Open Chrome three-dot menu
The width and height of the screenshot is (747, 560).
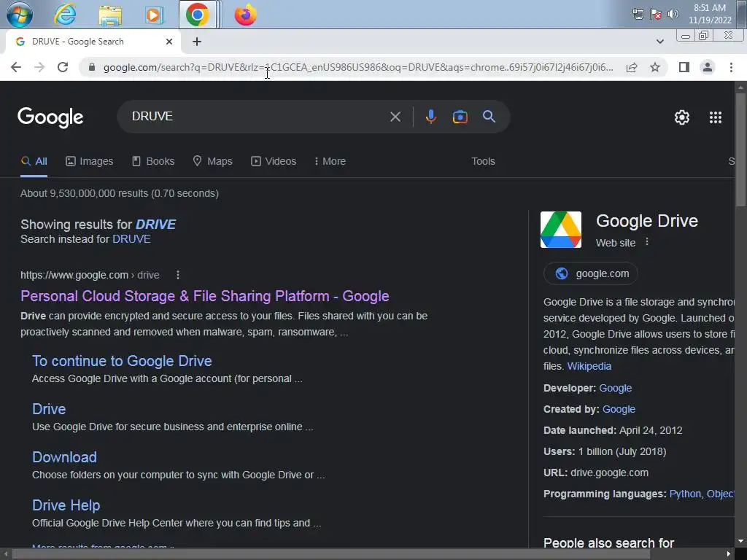click(731, 67)
